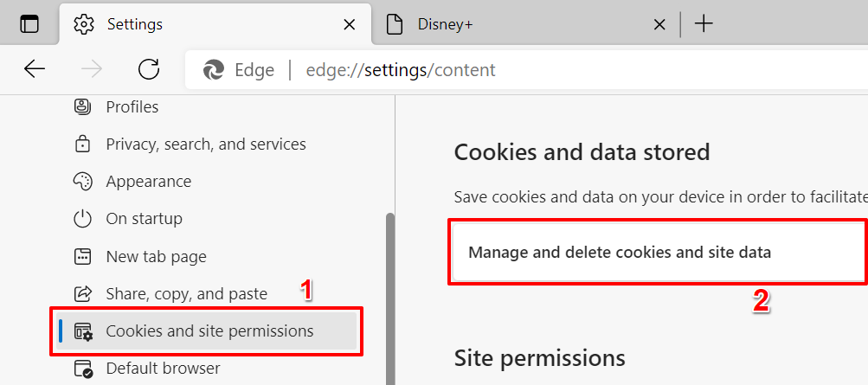The image size is (868, 385).
Task: Click the On startup power icon
Action: [83, 219]
